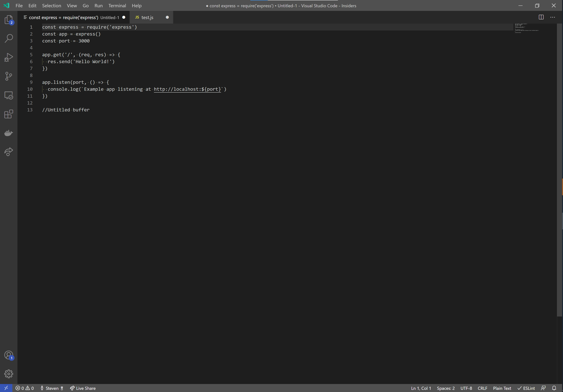Switch to the test.js tab
This screenshot has width=563, height=392.
147,17
